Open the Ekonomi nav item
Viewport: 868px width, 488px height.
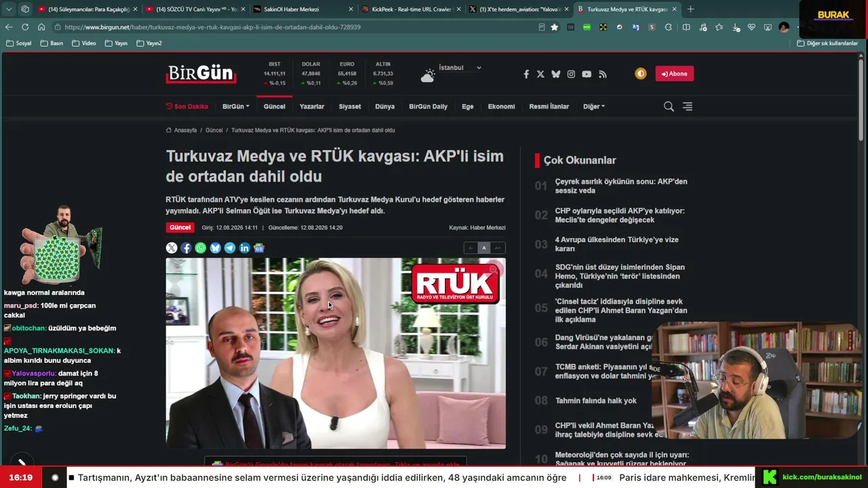pyautogui.click(x=501, y=106)
